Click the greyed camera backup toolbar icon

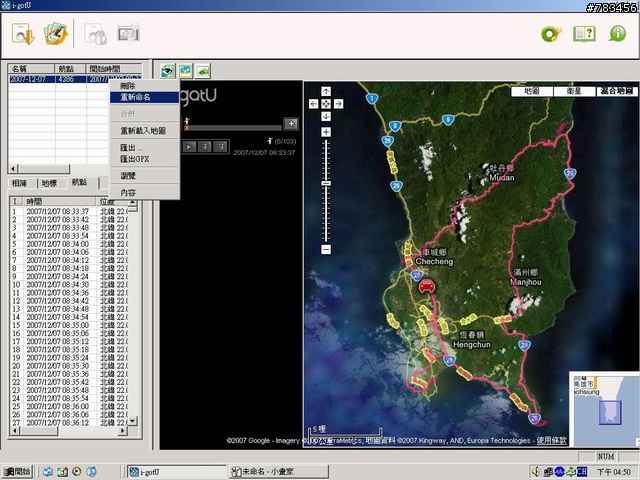click(96, 34)
